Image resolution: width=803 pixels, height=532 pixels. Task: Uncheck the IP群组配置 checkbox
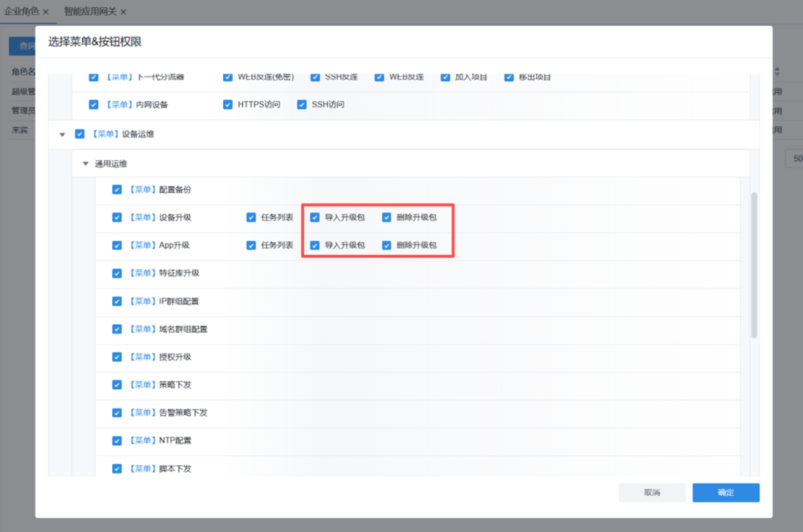[x=117, y=301]
